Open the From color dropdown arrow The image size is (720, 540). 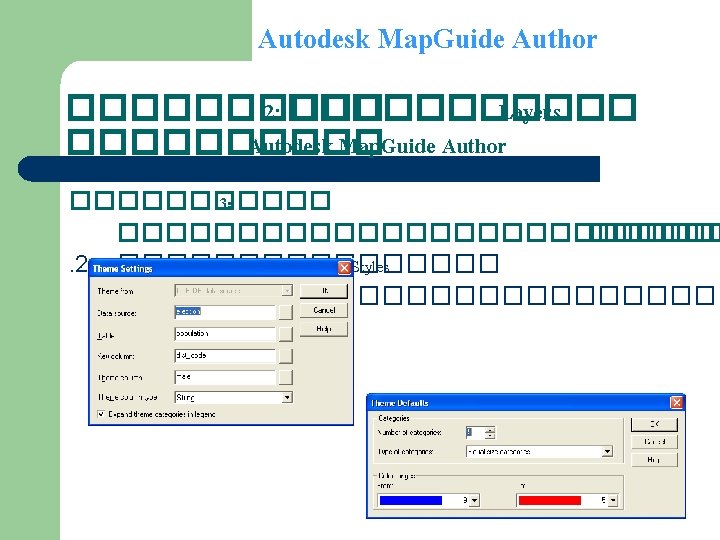[x=475, y=501]
